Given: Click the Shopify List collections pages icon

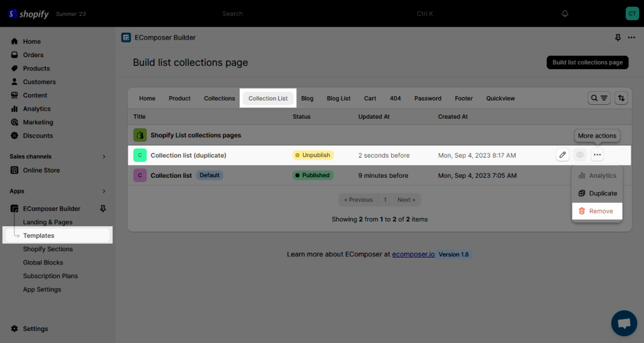Looking at the screenshot, I should [140, 135].
